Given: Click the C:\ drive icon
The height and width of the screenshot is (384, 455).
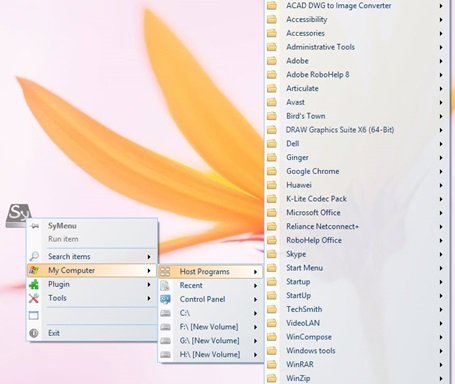Looking at the screenshot, I should (x=165, y=313).
